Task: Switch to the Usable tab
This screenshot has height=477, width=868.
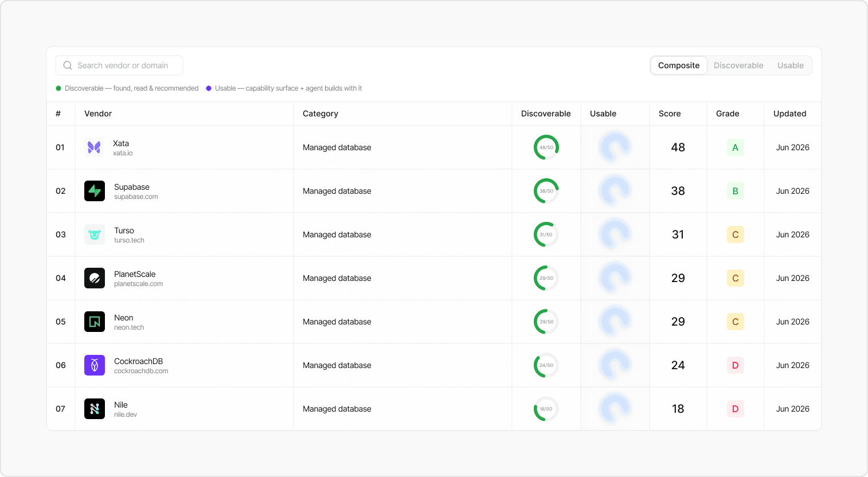Action: [x=791, y=65]
